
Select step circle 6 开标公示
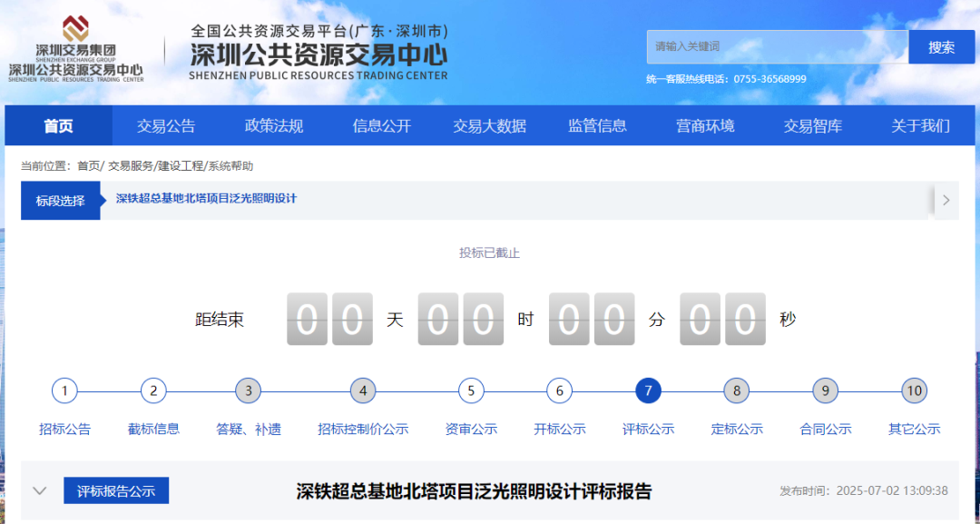coord(559,391)
